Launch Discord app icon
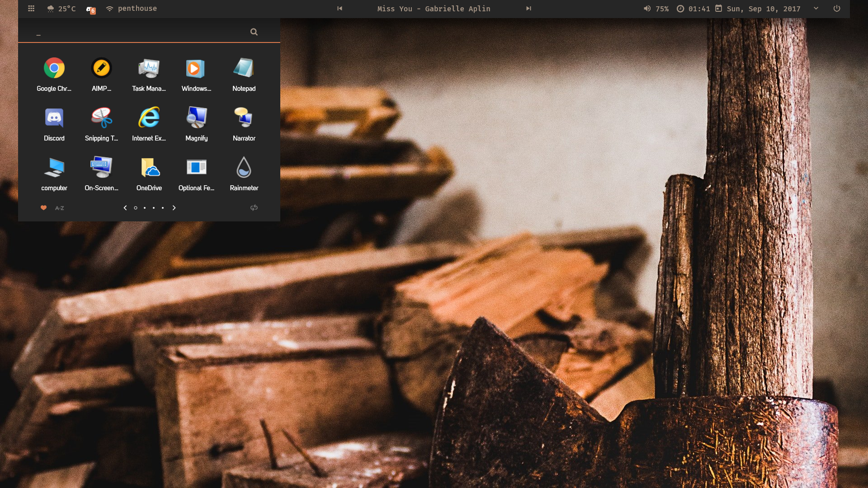868x488 pixels. 54,118
